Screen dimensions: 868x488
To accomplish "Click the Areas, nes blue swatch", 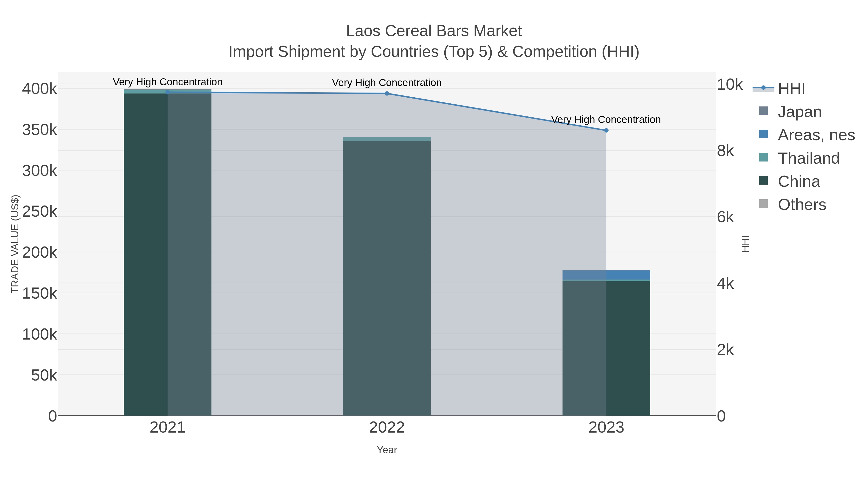I will [763, 134].
